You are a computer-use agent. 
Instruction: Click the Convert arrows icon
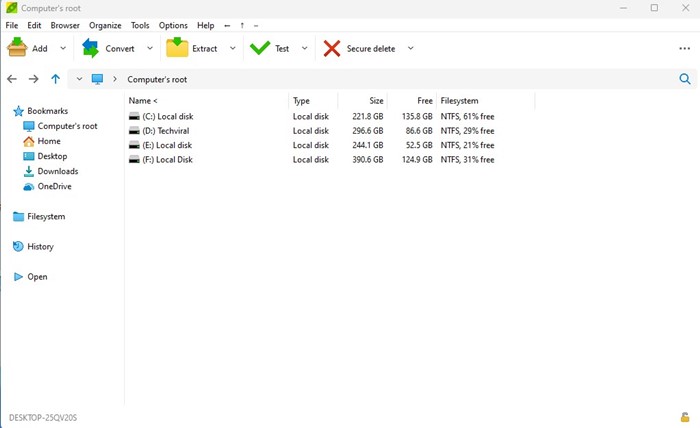tap(91, 48)
